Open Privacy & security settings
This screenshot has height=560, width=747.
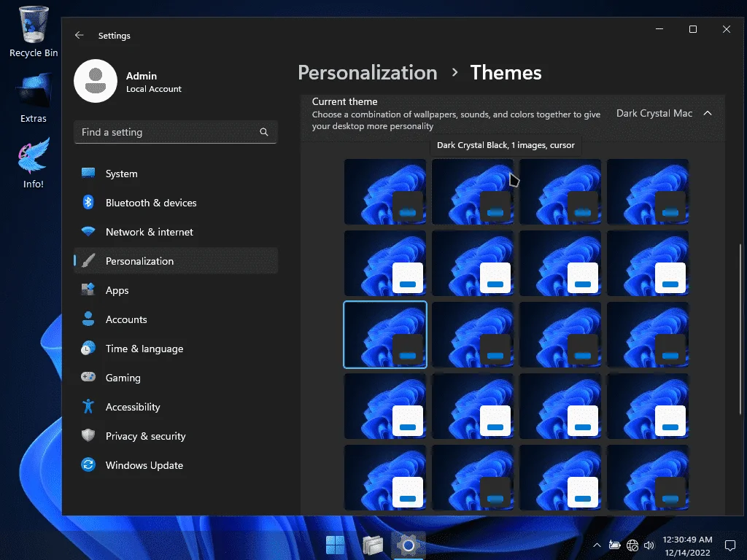[175, 436]
